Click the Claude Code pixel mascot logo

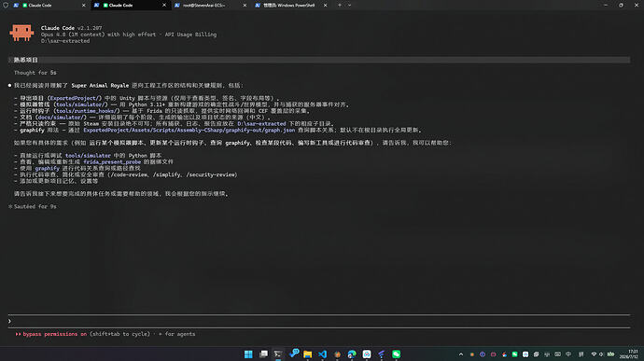pos(21,33)
